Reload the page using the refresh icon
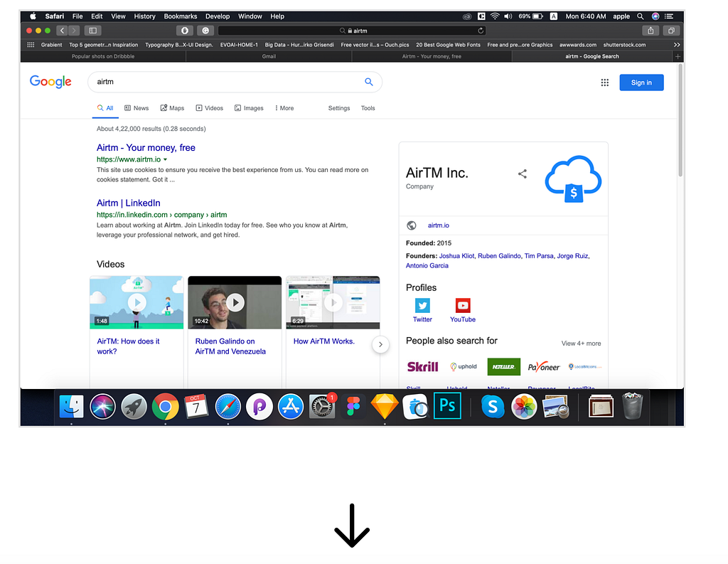728x564 pixels. click(x=481, y=31)
